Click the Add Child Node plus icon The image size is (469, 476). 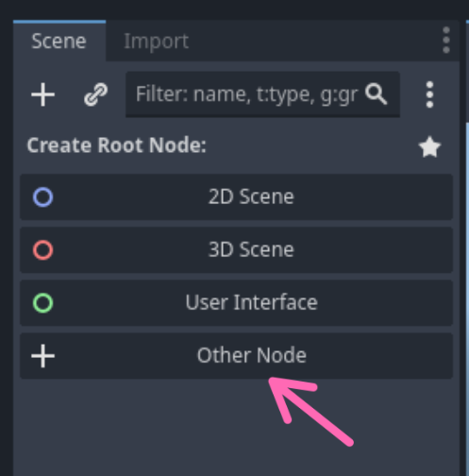click(43, 94)
